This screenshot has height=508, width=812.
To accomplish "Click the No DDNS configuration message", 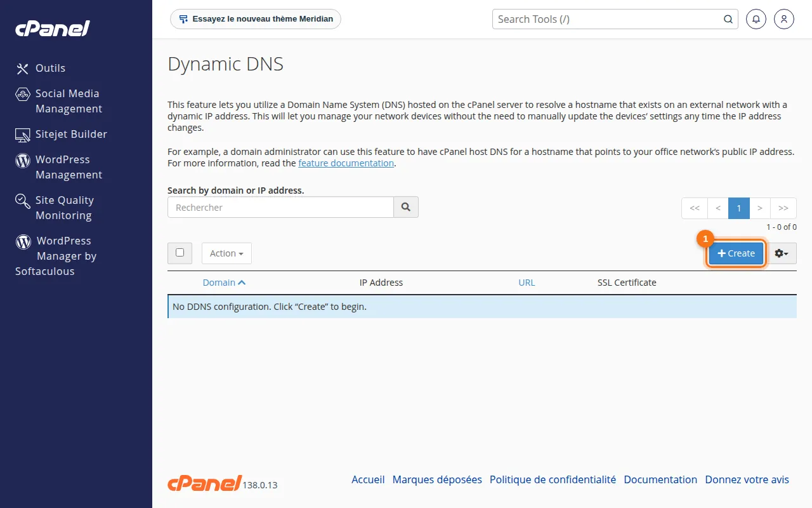I will pyautogui.click(x=482, y=307).
